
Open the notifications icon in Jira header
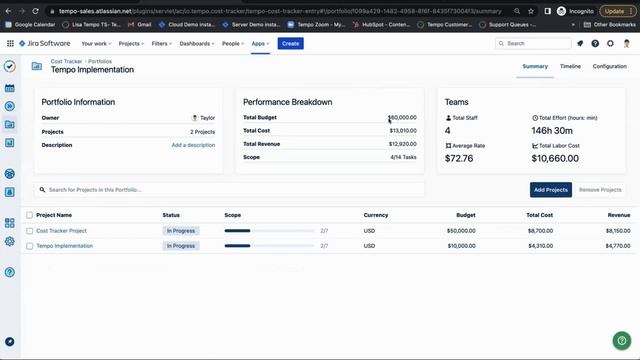pos(580,43)
